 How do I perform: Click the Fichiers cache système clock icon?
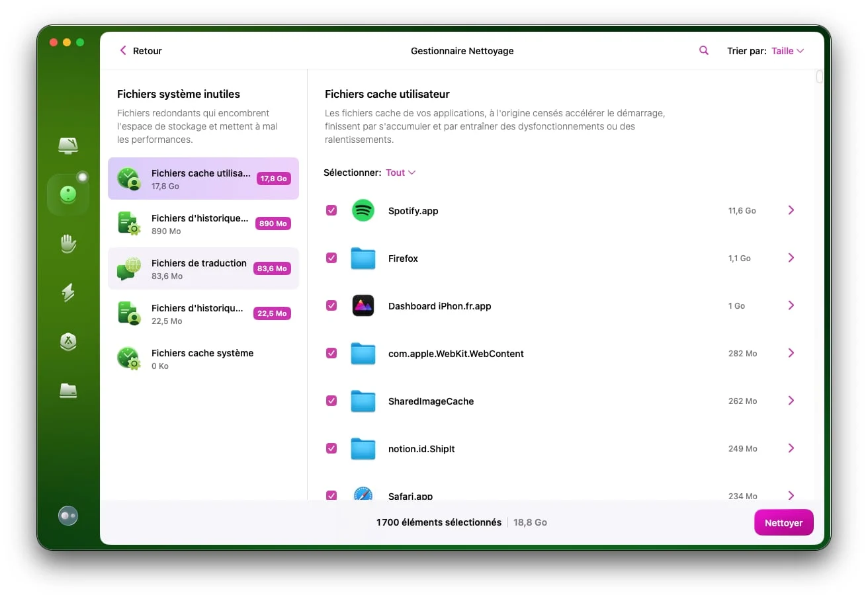pyautogui.click(x=128, y=358)
